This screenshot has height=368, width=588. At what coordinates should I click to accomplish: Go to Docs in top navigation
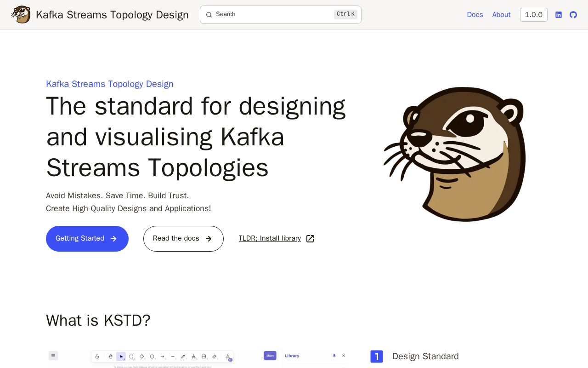[475, 15]
